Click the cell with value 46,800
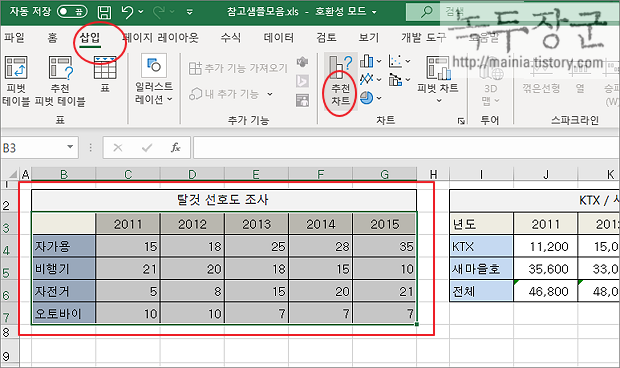 (x=546, y=291)
